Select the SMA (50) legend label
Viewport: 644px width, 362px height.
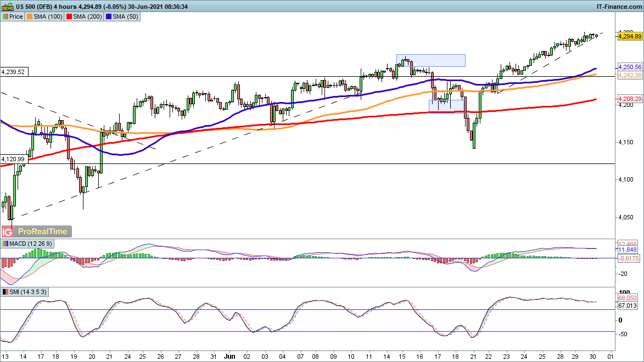tap(126, 16)
